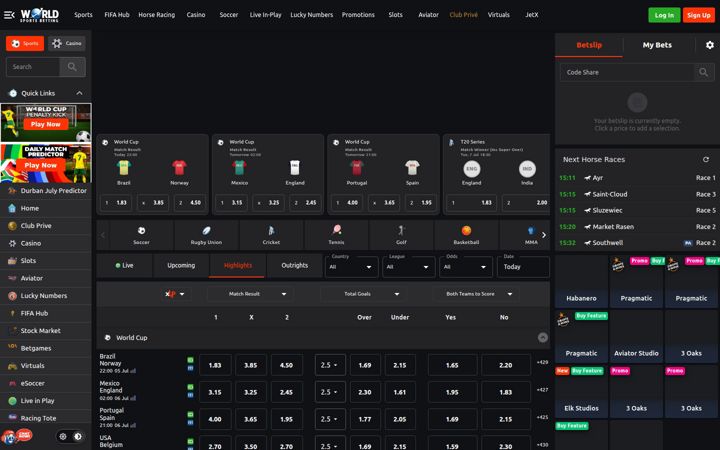Refresh Next Horse Races list
Viewport: 720px width, 450px height.
click(706, 159)
